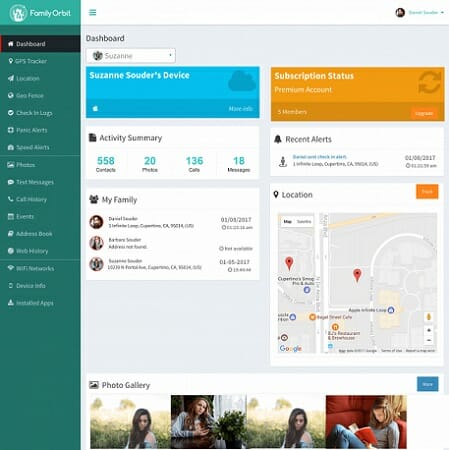449x450 pixels.
Task: Click the map zoom in plus button
Action: tap(429, 330)
